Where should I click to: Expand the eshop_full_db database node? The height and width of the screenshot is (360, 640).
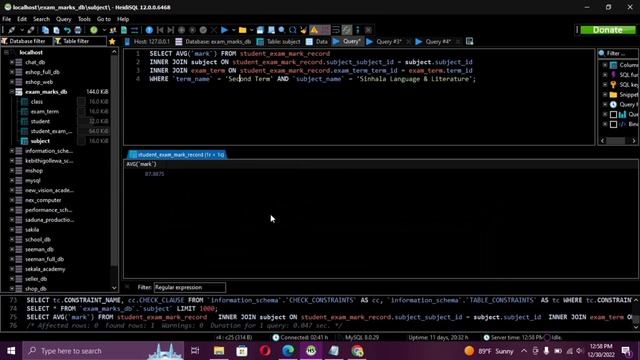(12, 72)
